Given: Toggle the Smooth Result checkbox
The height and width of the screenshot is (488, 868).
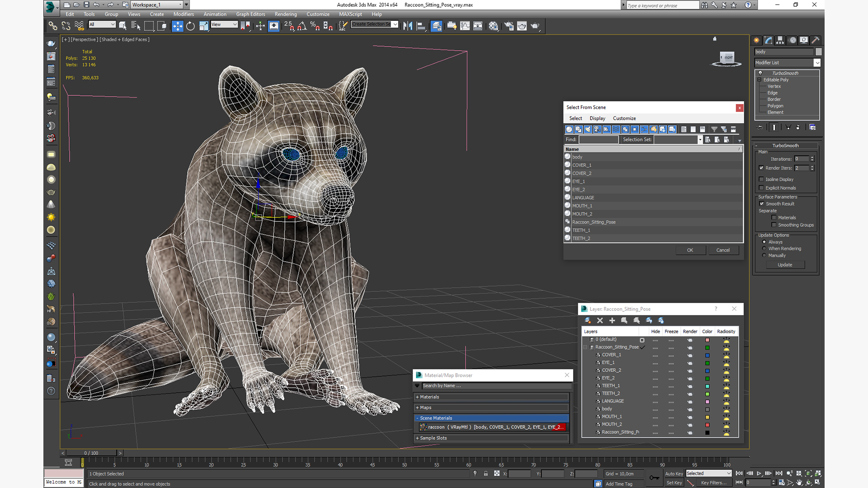Looking at the screenshot, I should tap(762, 204).
